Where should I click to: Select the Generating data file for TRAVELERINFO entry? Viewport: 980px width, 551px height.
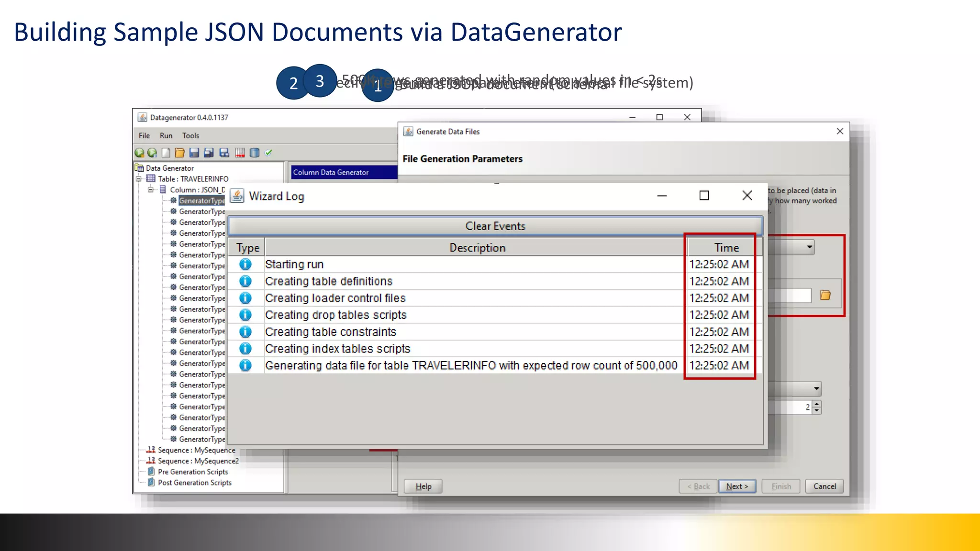pos(495,365)
